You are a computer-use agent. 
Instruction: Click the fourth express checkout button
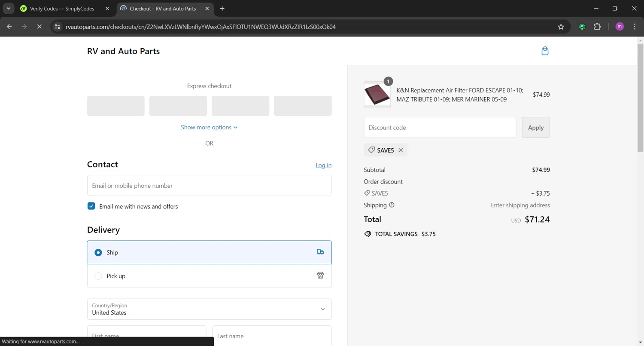click(303, 106)
